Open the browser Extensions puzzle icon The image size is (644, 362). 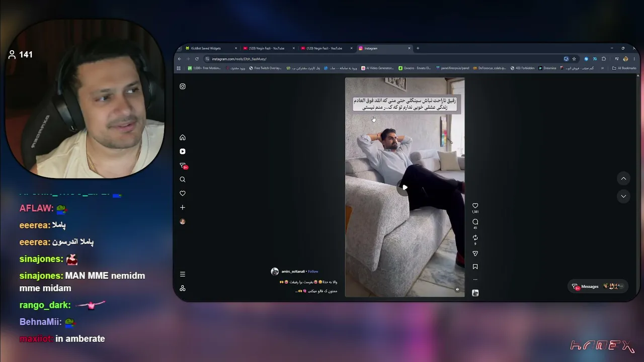click(x=604, y=59)
